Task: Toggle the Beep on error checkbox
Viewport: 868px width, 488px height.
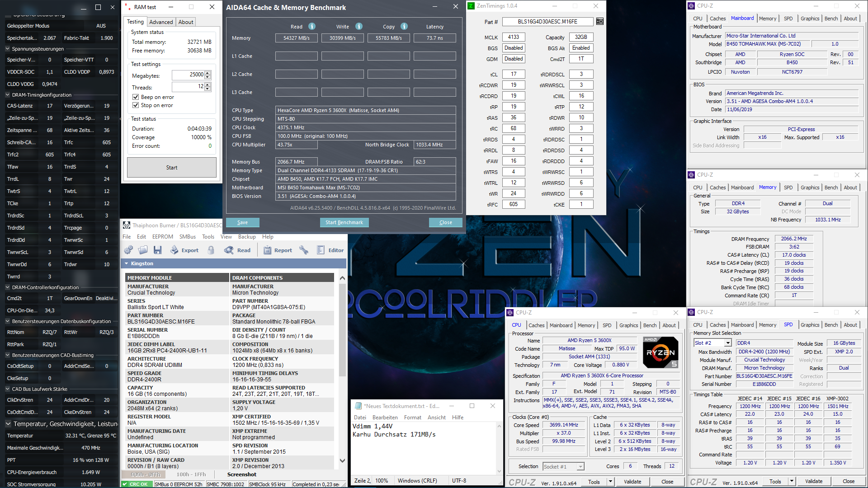Action: [136, 97]
